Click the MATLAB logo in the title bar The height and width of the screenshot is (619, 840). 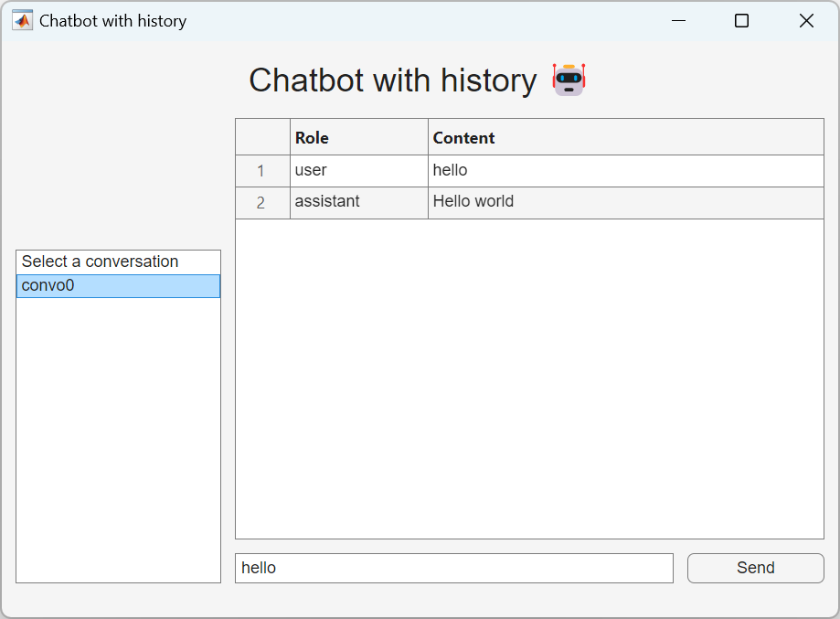click(22, 20)
